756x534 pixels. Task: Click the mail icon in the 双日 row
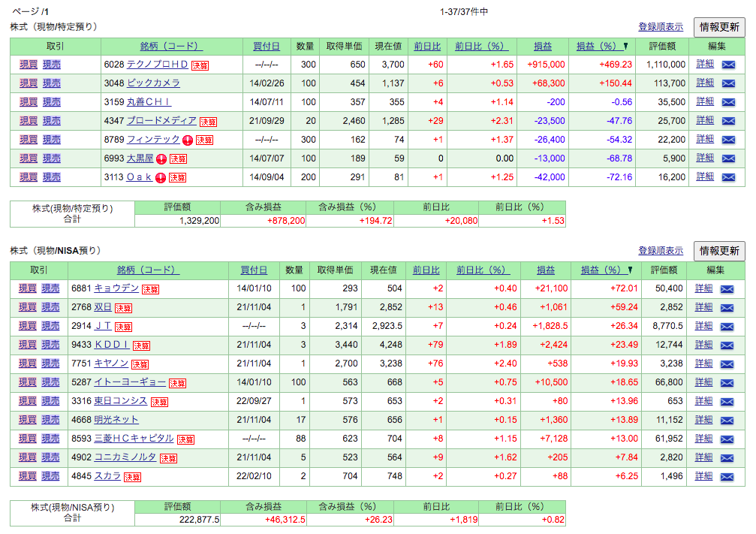[727, 308]
